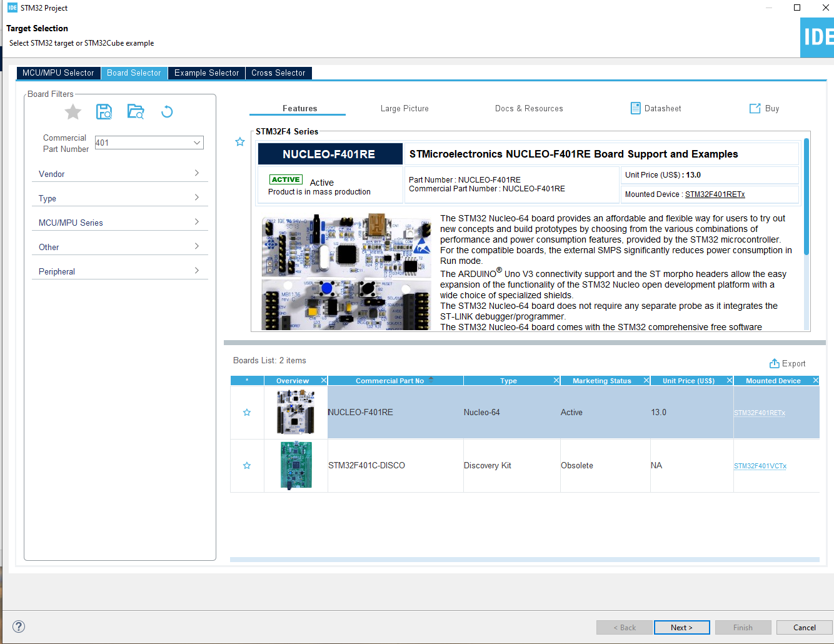Expand the Type filter
Viewport: 834px width, 644px height.
coord(119,198)
